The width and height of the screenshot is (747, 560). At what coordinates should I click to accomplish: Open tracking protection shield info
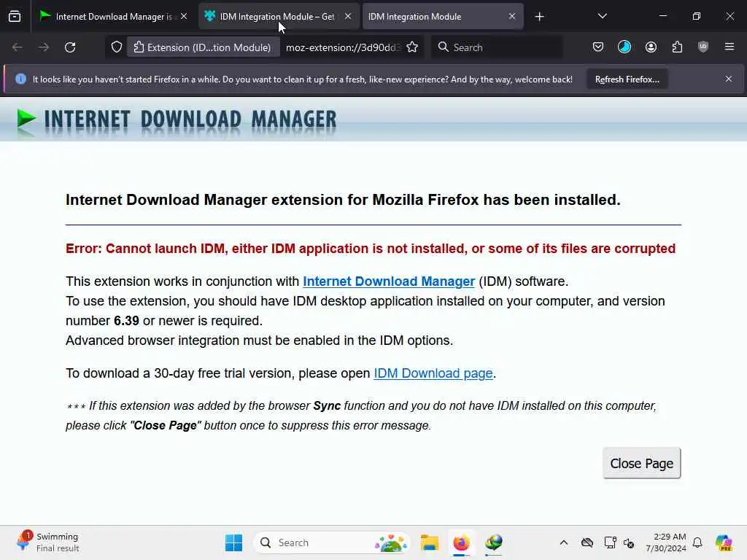point(117,47)
